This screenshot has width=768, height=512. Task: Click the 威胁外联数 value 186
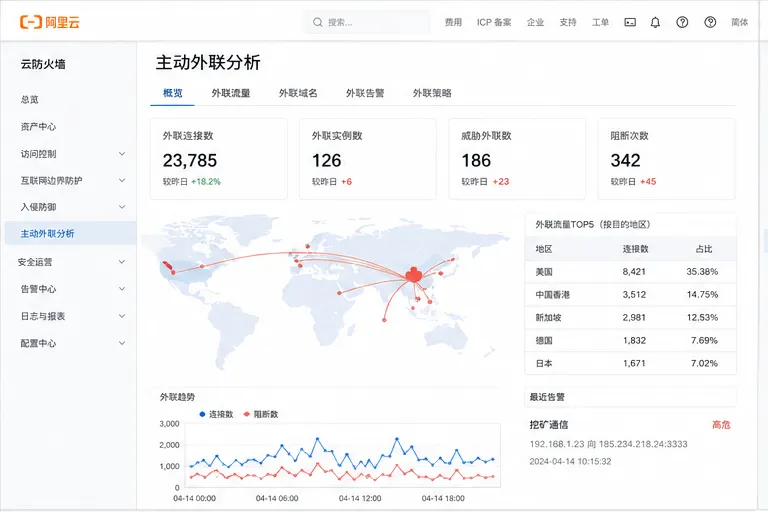tap(476, 160)
